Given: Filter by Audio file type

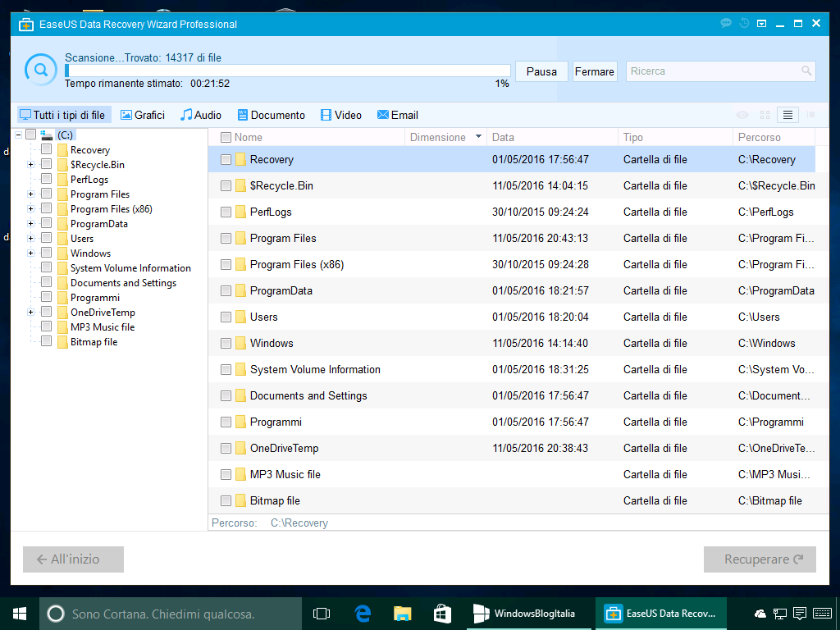Looking at the screenshot, I should (201, 115).
